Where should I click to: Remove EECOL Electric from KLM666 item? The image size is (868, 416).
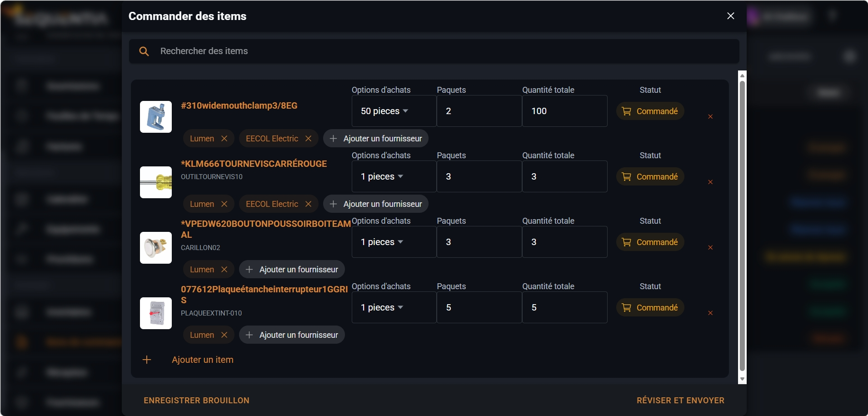click(x=308, y=204)
